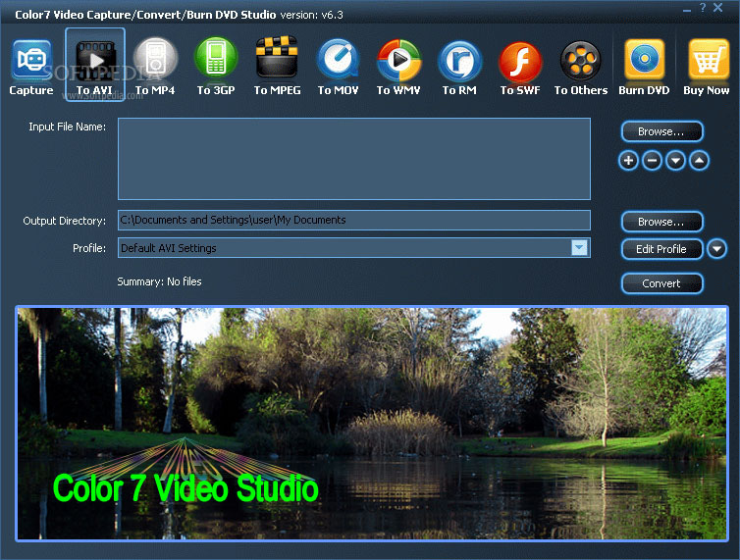
Task: Click the Input File Name list box
Action: [354, 159]
